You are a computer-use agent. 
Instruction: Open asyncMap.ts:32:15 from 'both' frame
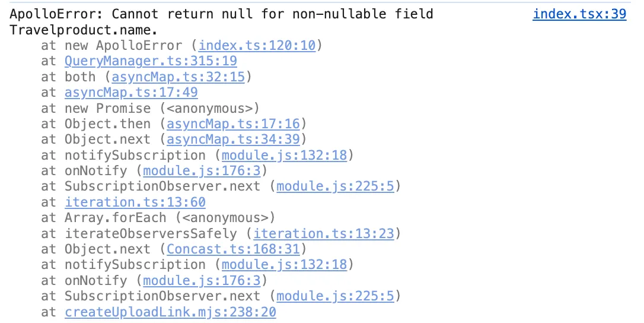point(178,77)
